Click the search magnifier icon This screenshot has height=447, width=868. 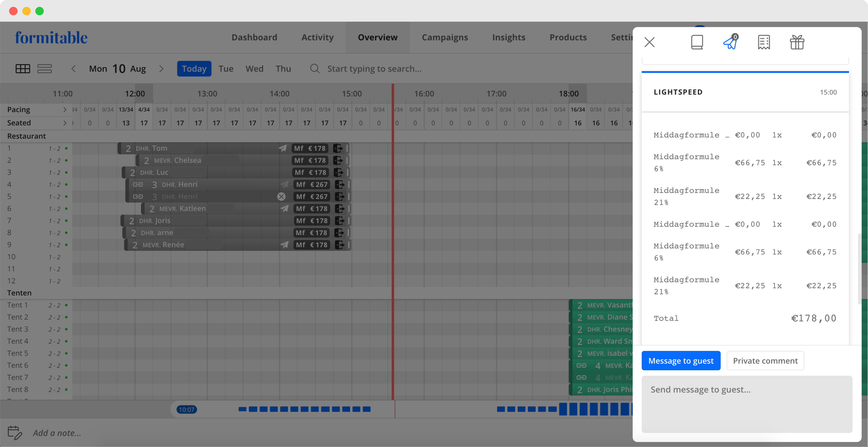click(x=315, y=69)
